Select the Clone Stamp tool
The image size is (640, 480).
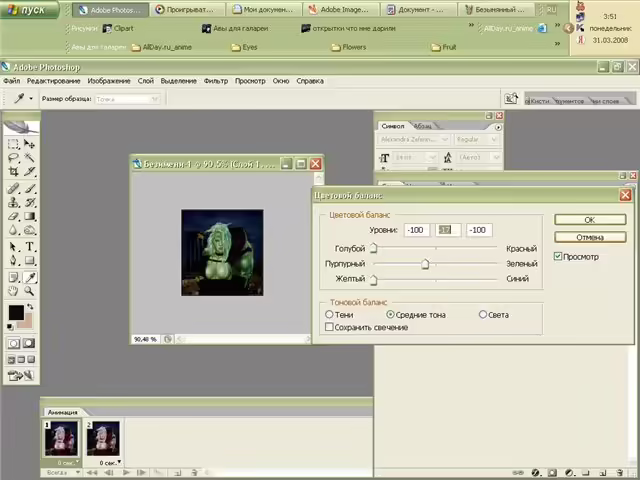point(13,202)
